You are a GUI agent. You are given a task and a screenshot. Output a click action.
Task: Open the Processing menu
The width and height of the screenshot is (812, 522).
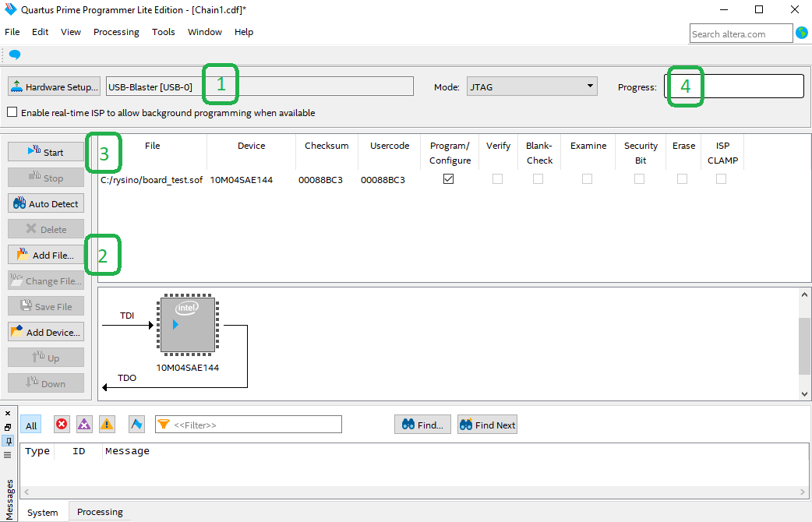116,32
